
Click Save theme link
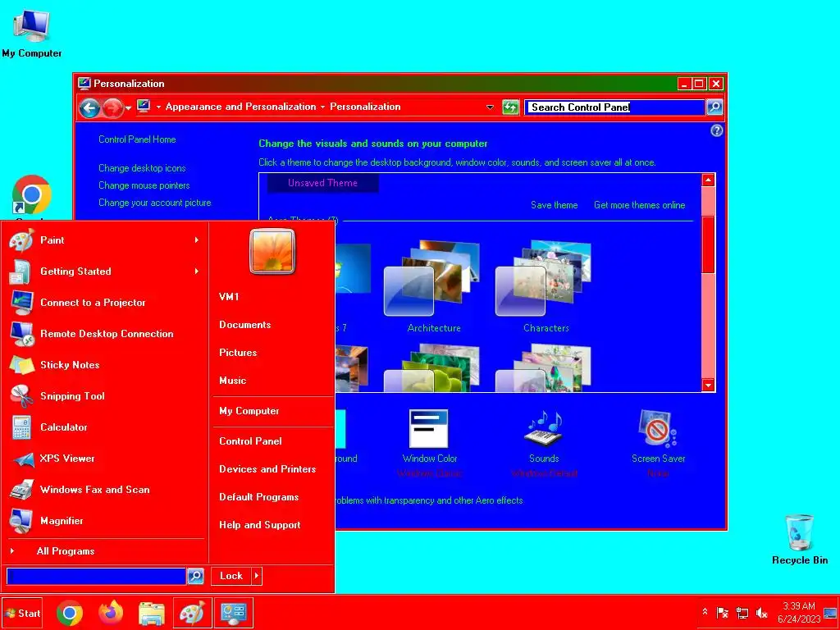tap(554, 205)
